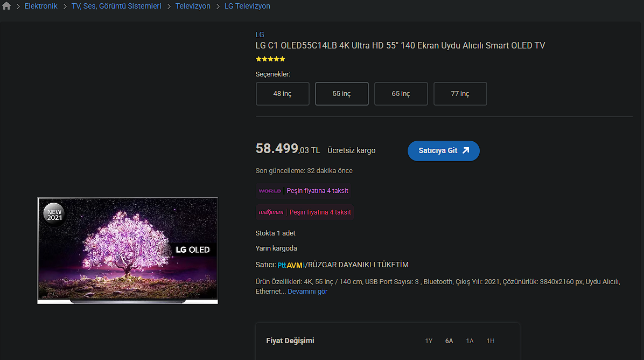The image size is (644, 360).
Task: Click the 'Yarın kargoda' text
Action: pos(276,248)
